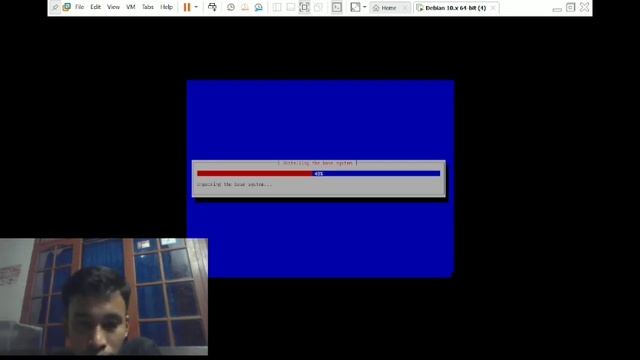Open the View menu
The image size is (640, 360).
[x=113, y=7]
